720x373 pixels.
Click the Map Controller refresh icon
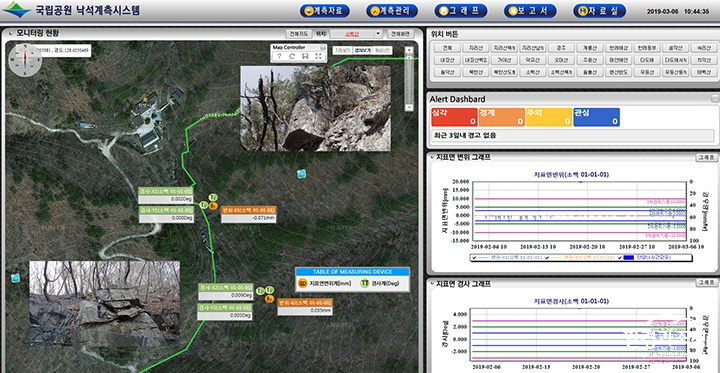point(292,56)
